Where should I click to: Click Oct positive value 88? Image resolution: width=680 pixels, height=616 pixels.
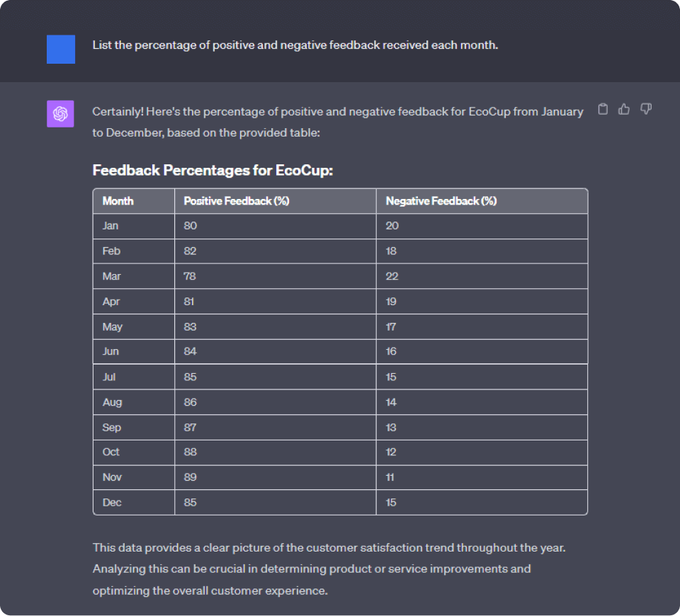coord(190,452)
